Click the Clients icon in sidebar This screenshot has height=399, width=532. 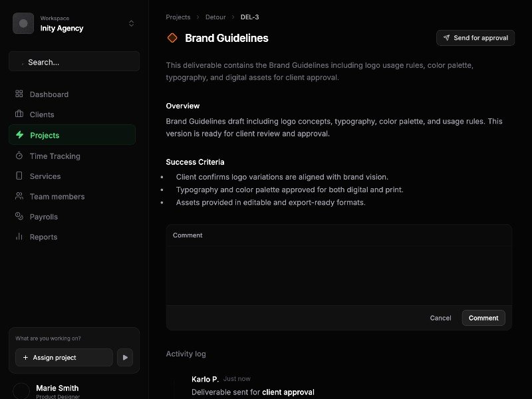click(x=19, y=114)
